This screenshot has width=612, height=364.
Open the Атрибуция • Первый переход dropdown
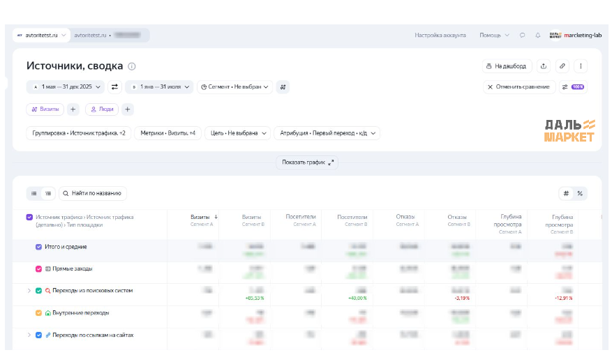tap(327, 133)
